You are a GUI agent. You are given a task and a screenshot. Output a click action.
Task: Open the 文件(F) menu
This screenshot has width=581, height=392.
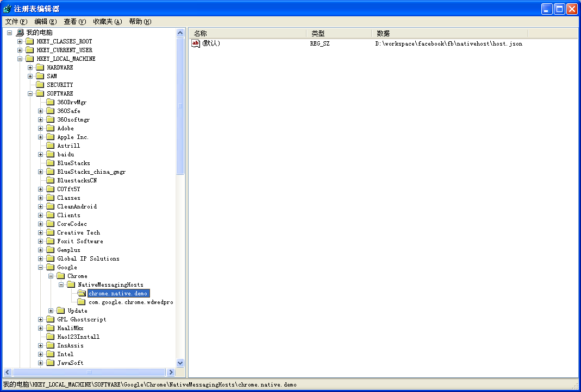pos(16,22)
